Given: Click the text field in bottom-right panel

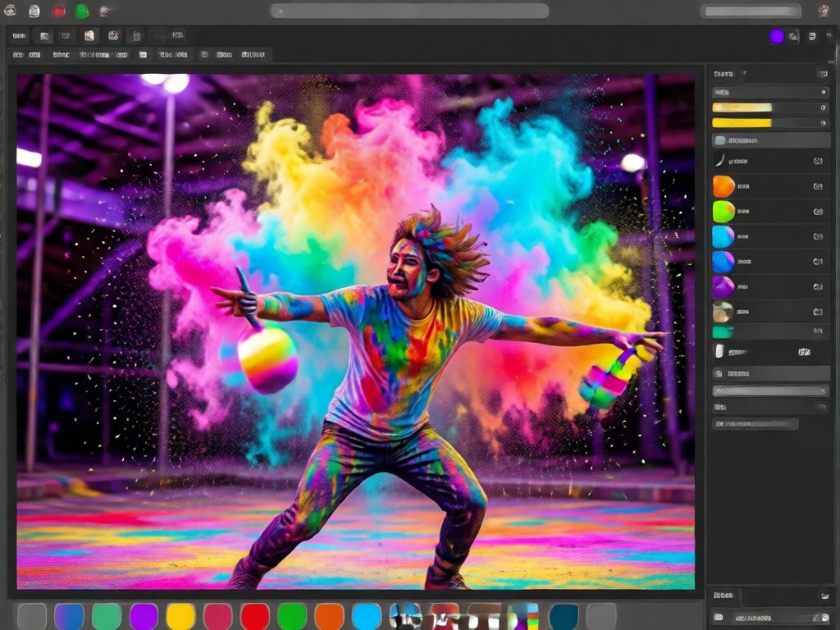Looking at the screenshot, I should coord(771,619).
